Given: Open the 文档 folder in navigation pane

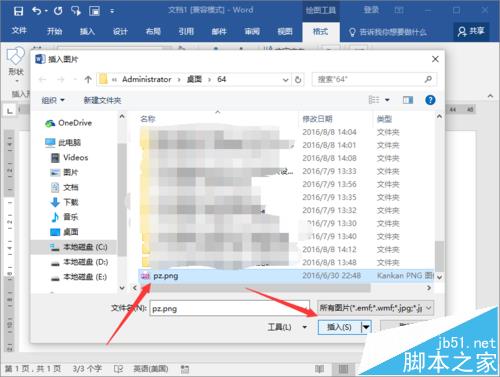Looking at the screenshot, I should (x=64, y=187).
